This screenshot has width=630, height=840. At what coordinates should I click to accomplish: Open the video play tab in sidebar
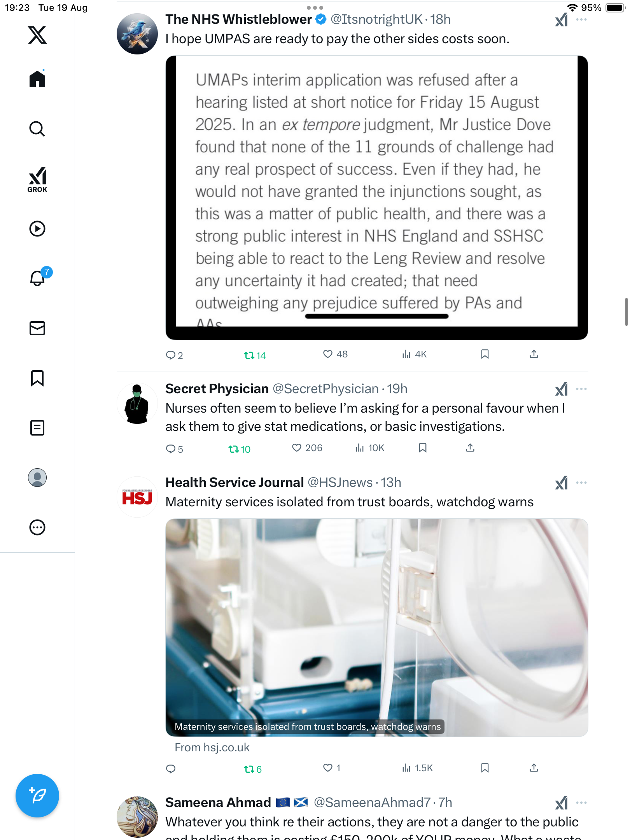pos(37,229)
